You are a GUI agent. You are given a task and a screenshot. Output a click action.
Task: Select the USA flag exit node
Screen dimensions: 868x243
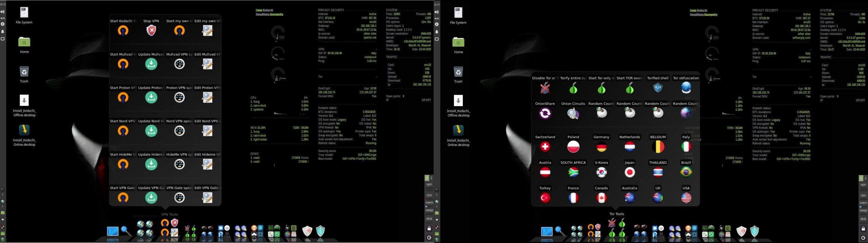686,198
